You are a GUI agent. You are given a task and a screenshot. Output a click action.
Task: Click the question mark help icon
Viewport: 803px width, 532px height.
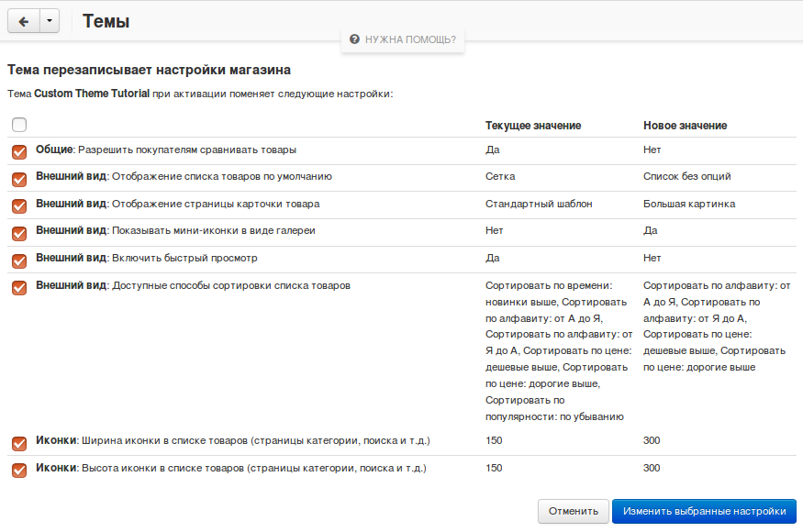[354, 39]
